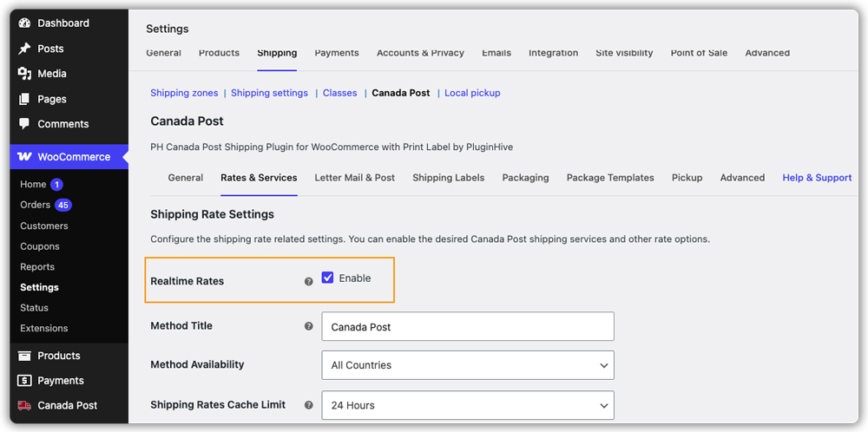Click the Pages document icon
Viewport: 868px width, 432px height.
click(x=24, y=99)
